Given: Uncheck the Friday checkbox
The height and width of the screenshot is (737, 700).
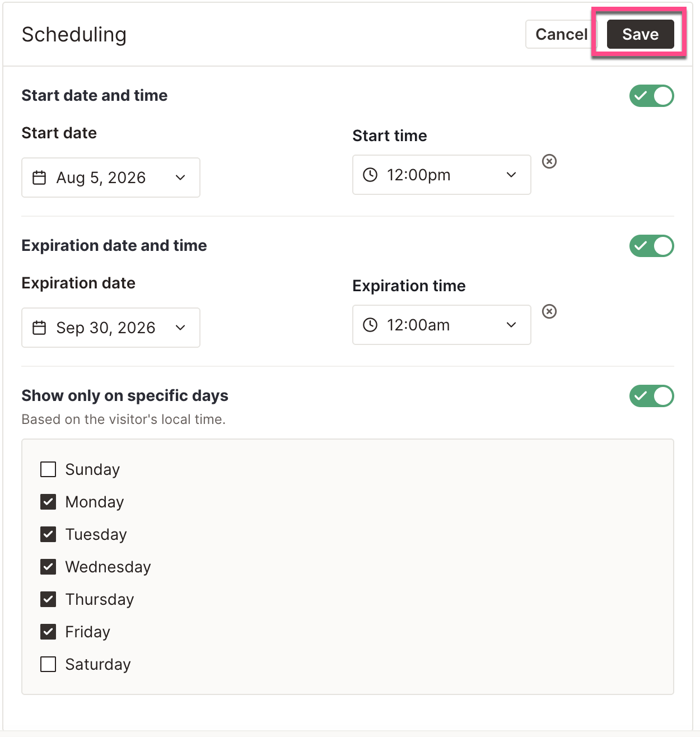Looking at the screenshot, I should (x=48, y=632).
